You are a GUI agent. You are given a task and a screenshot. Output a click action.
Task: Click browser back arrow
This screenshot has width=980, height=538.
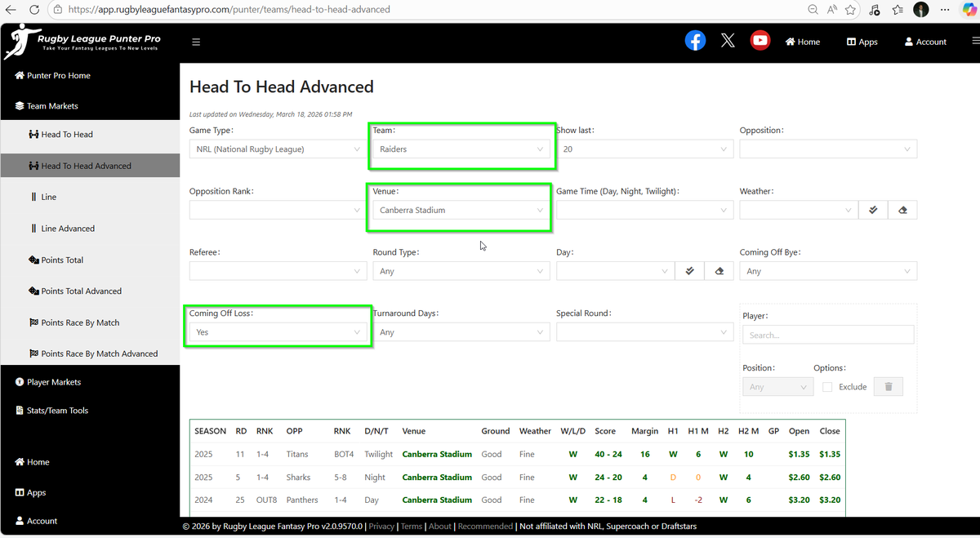tap(11, 10)
